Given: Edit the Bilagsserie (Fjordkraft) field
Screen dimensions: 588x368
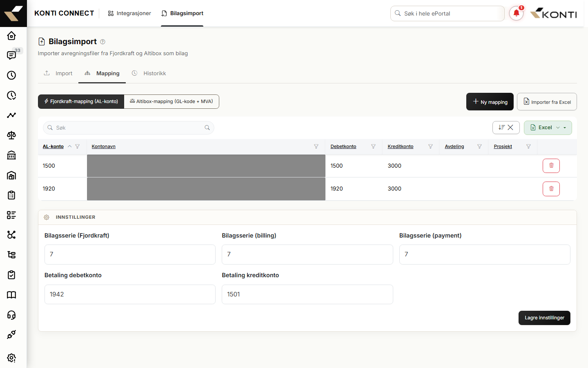Looking at the screenshot, I should (x=130, y=254).
